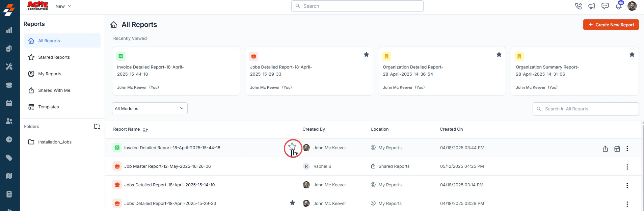Open the user profile avatar
Viewport: 644px width, 211px height.
(632, 6)
